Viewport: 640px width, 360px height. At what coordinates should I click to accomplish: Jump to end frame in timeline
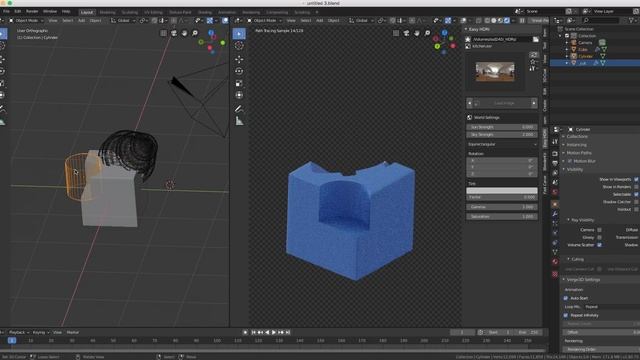(288, 332)
